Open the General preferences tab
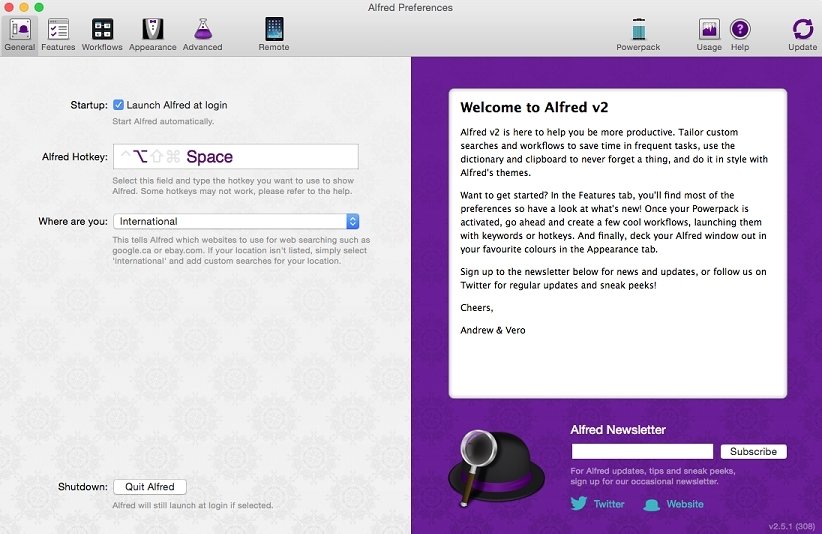 pos(20,35)
